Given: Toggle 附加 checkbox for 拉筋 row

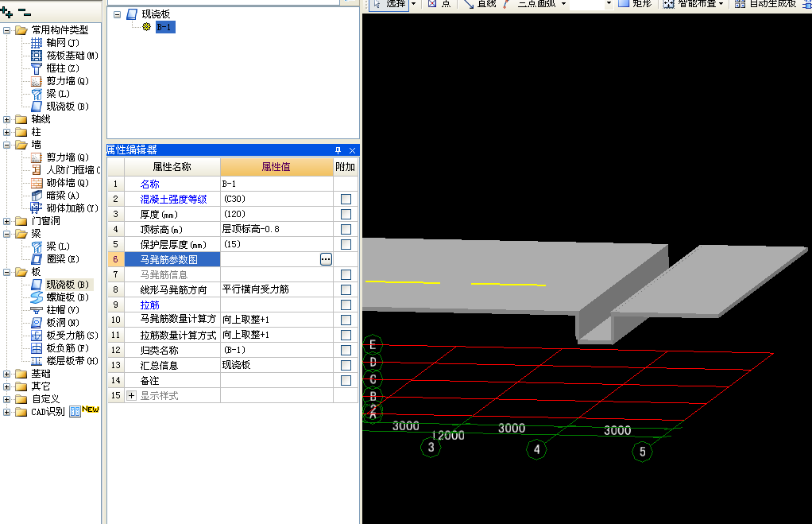Looking at the screenshot, I should (346, 305).
